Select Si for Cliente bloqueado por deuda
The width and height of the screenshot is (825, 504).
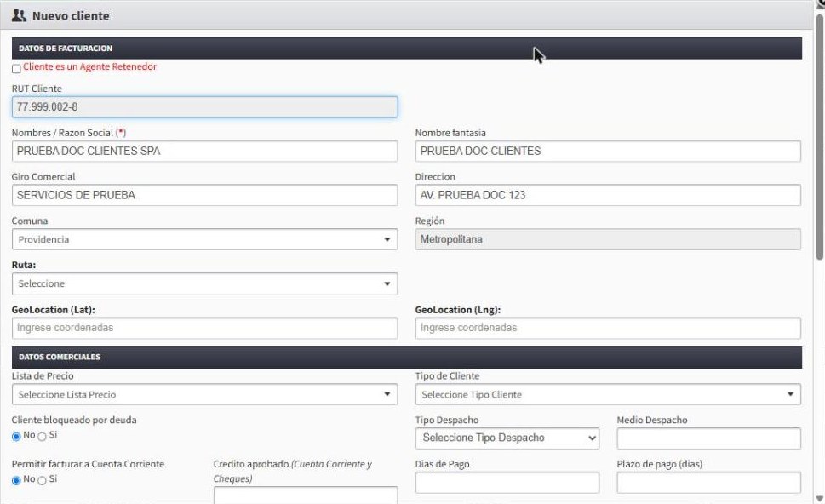pyautogui.click(x=42, y=436)
